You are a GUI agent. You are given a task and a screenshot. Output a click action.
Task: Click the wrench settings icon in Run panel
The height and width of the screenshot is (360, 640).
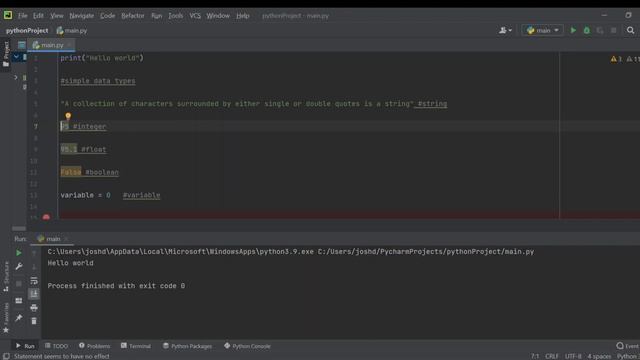click(x=19, y=267)
